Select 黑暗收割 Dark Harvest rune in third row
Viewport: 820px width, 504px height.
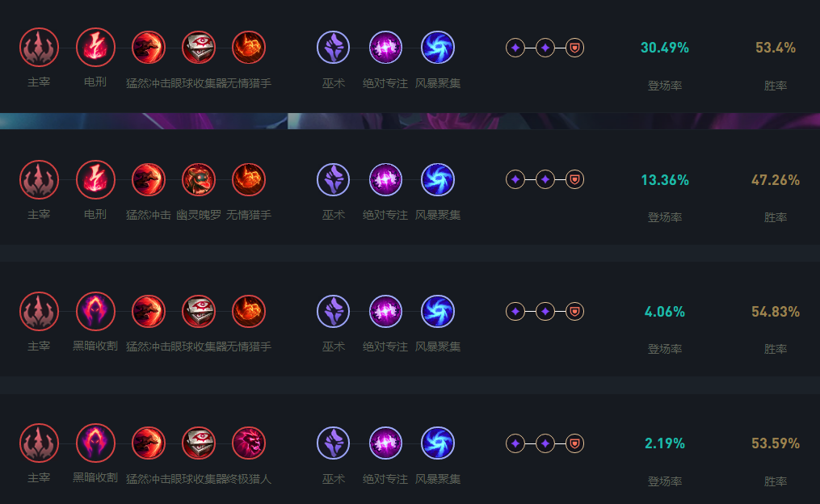point(95,312)
